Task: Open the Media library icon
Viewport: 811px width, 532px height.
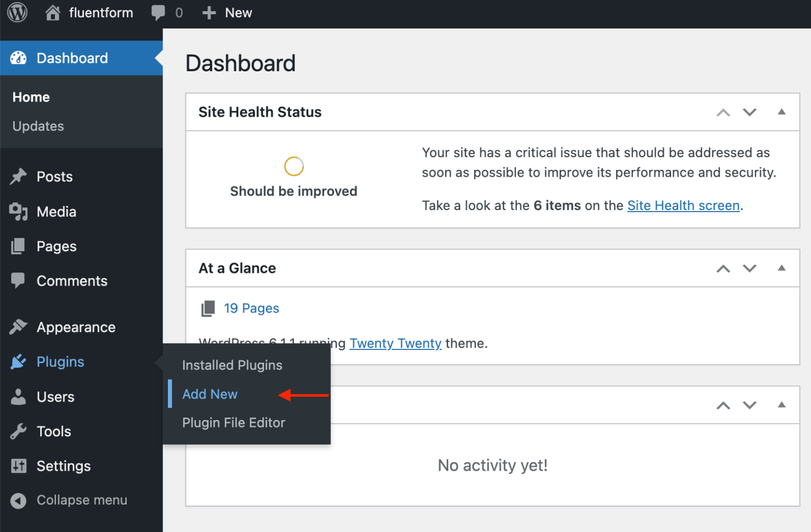Action: [x=18, y=212]
